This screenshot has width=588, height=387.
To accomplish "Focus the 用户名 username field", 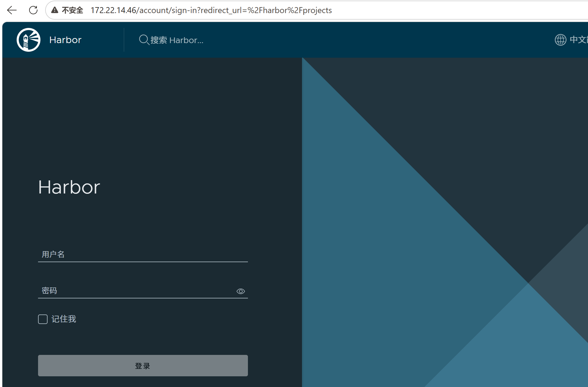I will (x=143, y=254).
